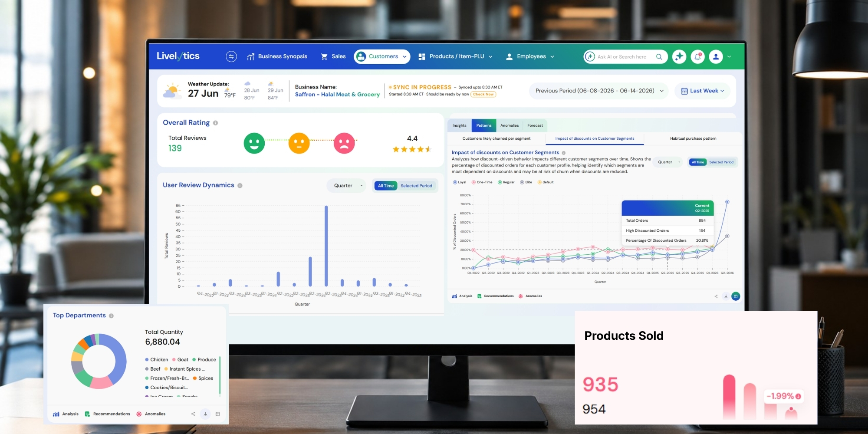Click the sidebar swap arrows icon near logo
This screenshot has height=434, width=868.
coord(231,56)
